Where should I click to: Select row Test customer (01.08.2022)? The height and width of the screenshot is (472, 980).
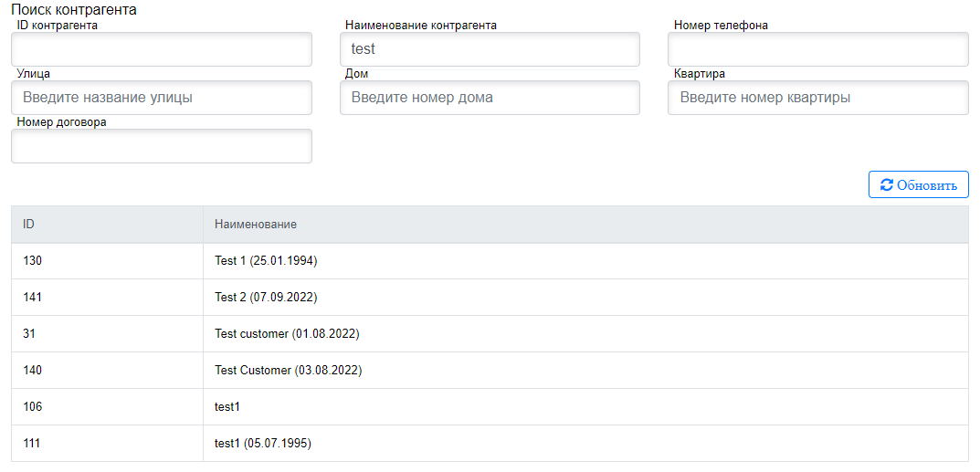click(x=490, y=334)
